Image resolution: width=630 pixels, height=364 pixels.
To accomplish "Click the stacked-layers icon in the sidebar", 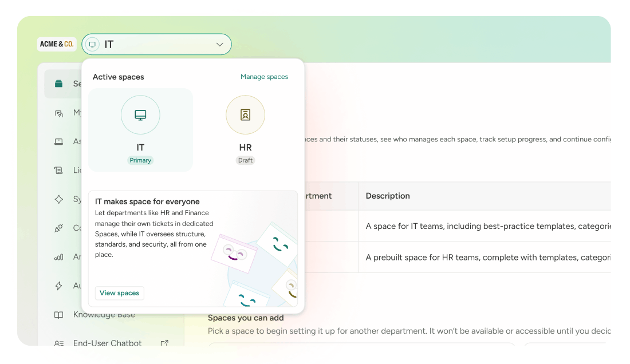I will coord(58,84).
